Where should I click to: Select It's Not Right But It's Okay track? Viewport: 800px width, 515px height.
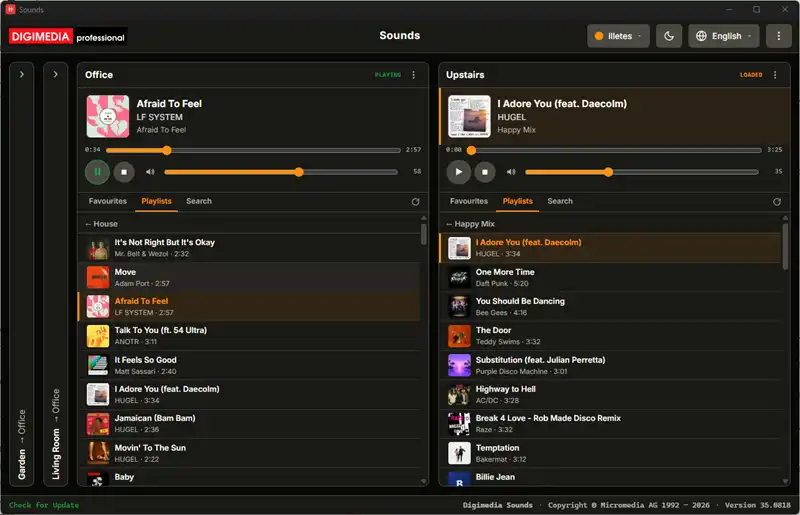[249, 248]
